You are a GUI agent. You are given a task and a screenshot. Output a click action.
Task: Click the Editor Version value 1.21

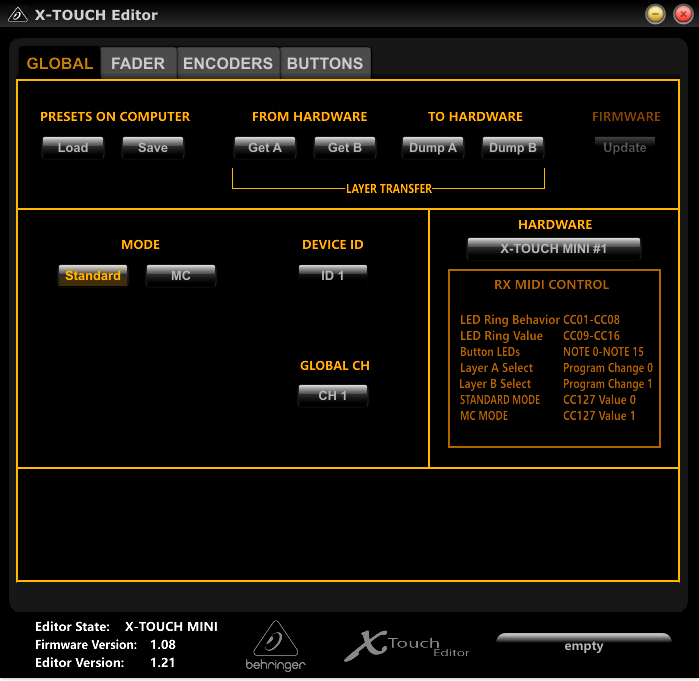pyautogui.click(x=163, y=662)
